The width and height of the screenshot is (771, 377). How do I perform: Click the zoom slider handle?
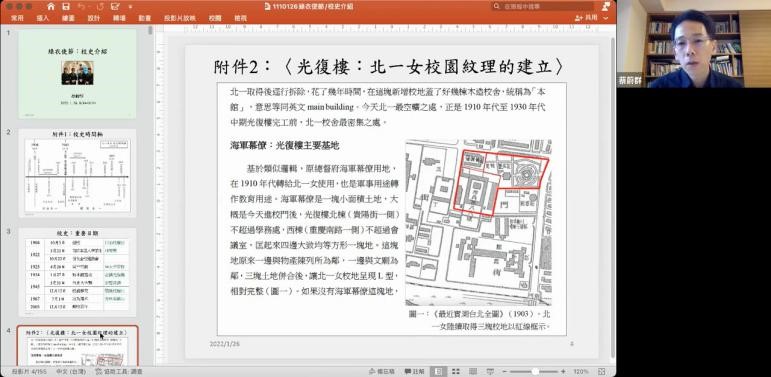(x=535, y=372)
